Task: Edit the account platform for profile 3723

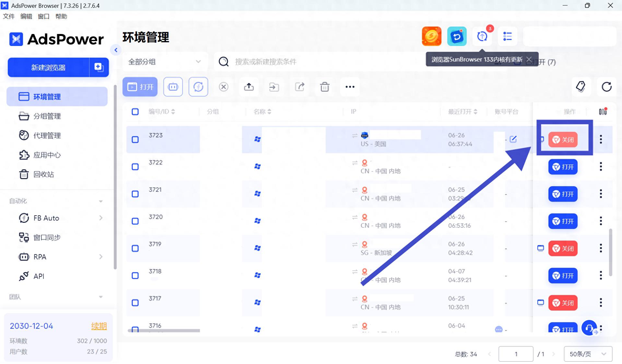Action: (513, 139)
